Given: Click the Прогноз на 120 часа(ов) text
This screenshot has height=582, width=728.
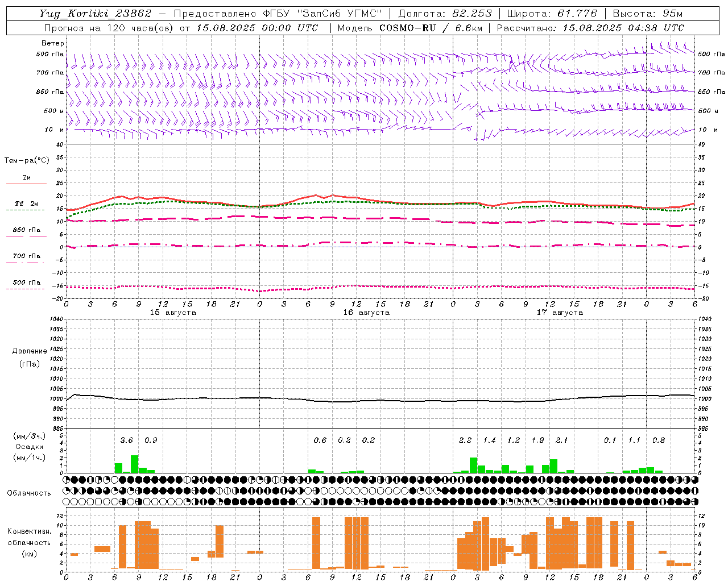Looking at the screenshot, I should click(x=109, y=28).
